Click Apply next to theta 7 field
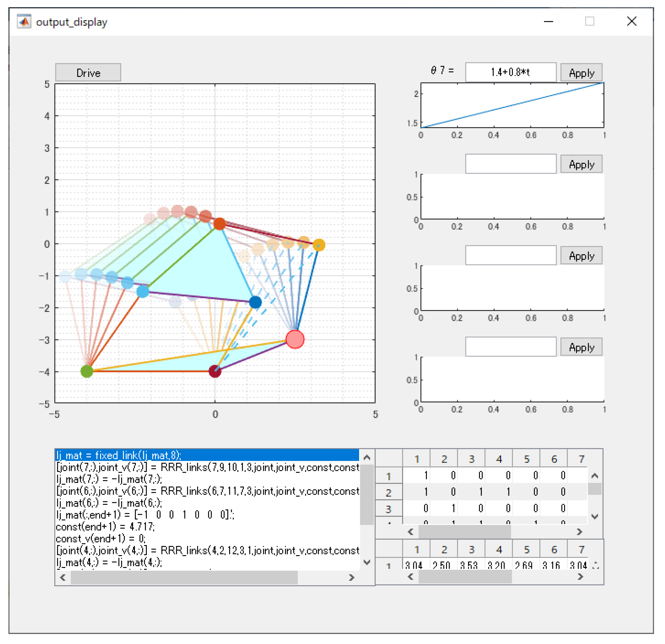Screen dimensions: 665x644 (x=581, y=73)
